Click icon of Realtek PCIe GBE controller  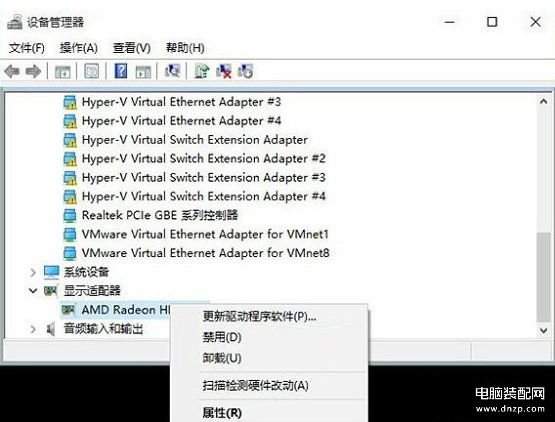coord(70,216)
